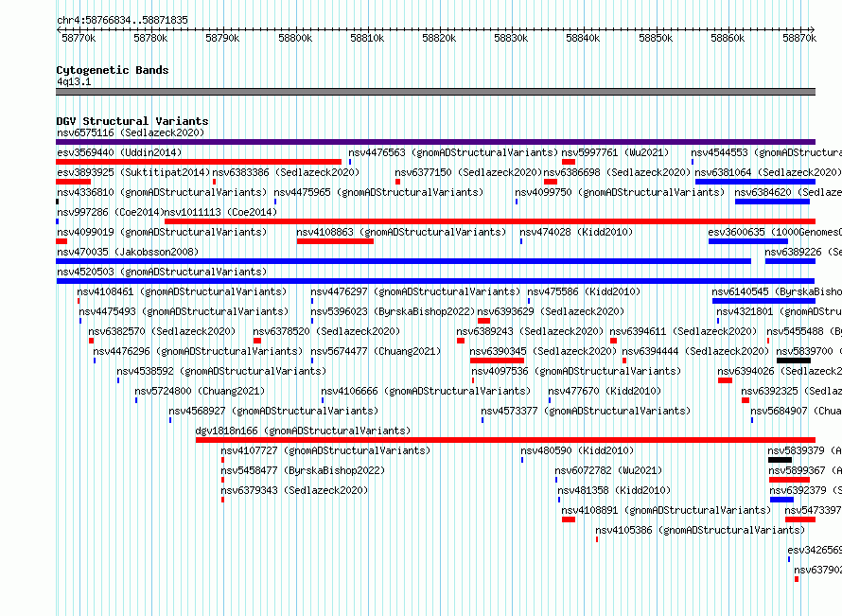Screen dimensions: 842x616
Task: Open nsv6389243 (Sedlazeck2020) label
Action: click(x=530, y=331)
